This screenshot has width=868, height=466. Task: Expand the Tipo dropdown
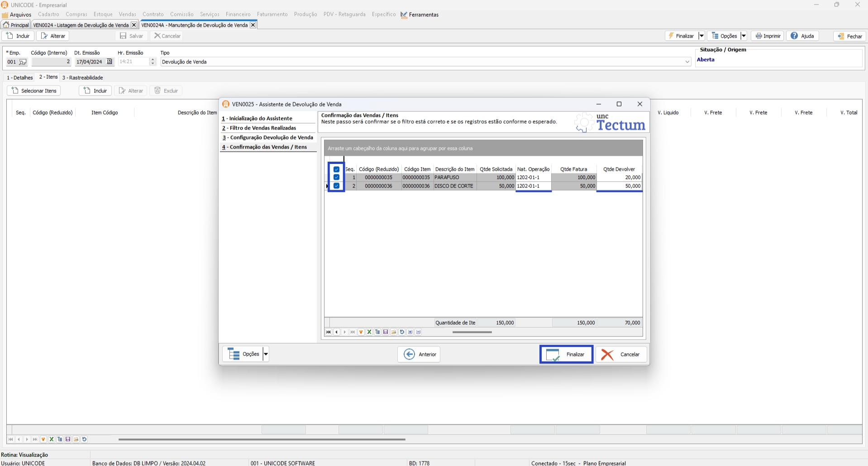(687, 62)
